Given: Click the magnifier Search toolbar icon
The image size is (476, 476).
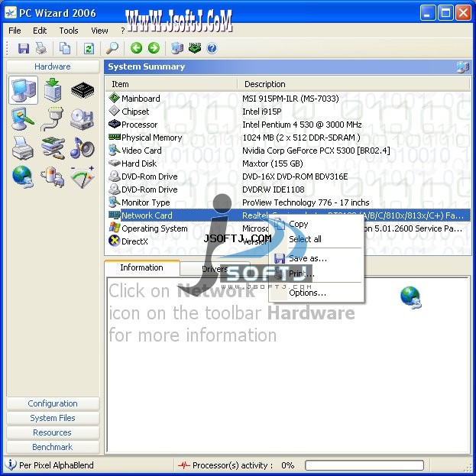Looking at the screenshot, I should (112, 48).
